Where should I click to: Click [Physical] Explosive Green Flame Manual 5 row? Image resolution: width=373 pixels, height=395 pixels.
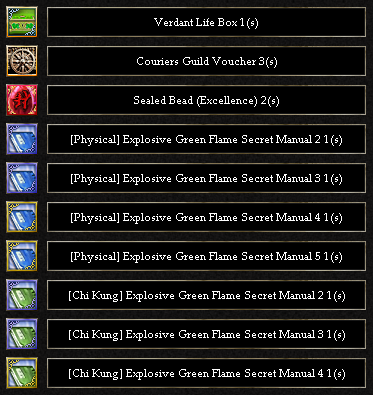(206, 256)
